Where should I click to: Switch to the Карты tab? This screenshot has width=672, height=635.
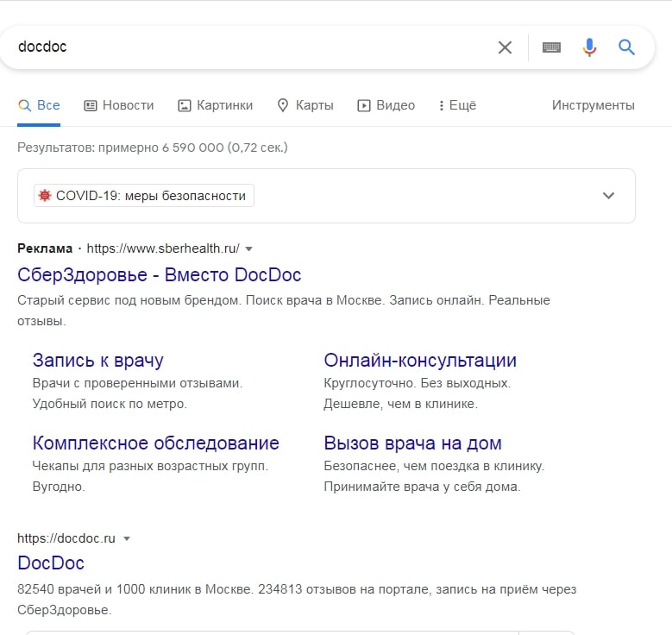[x=305, y=105]
